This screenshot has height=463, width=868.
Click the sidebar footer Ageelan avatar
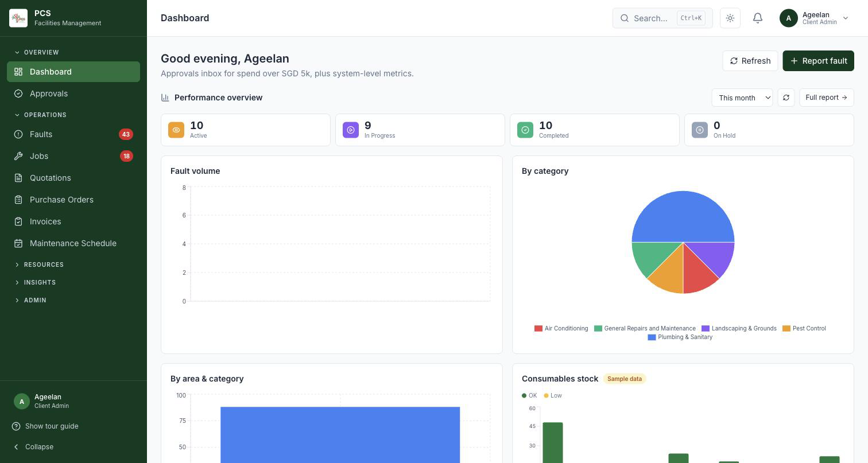22,402
